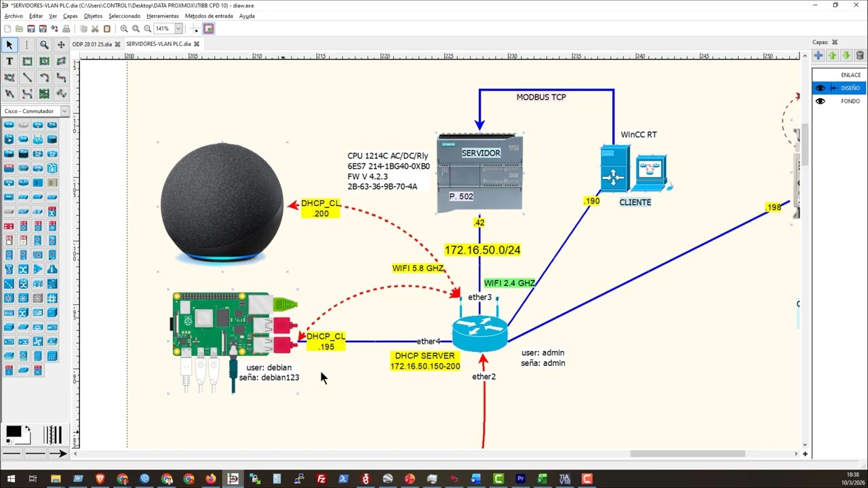Click the Zoom Fit toolbar icon
This screenshot has width=868, height=488.
click(x=136, y=28)
